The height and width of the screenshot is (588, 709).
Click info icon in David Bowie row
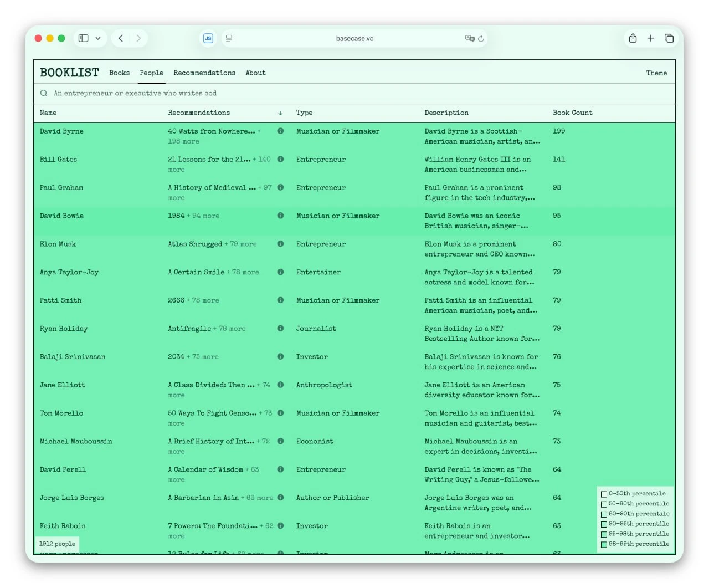pyautogui.click(x=280, y=216)
